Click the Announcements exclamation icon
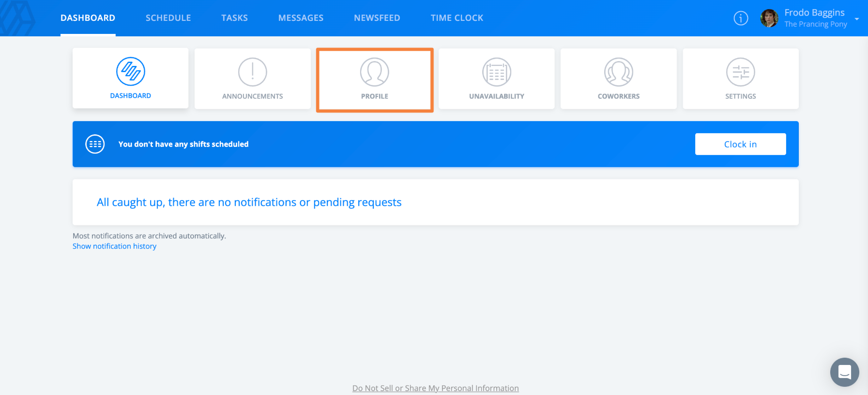Viewport: 868px width, 395px height. coord(253,72)
